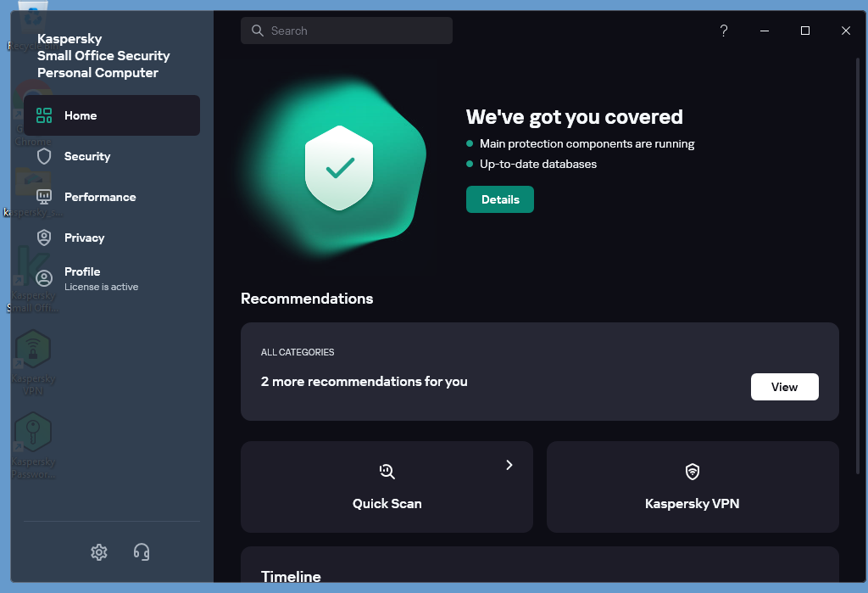The height and width of the screenshot is (593, 868).
Task: Click the Quick Scan magnifier icon
Action: click(387, 472)
